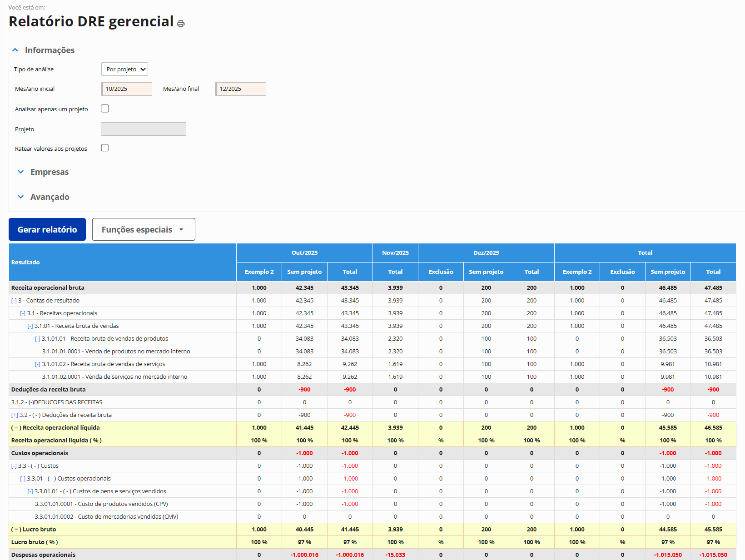Expand the Empresas section
Viewport: 745px width, 560px height.
point(20,172)
